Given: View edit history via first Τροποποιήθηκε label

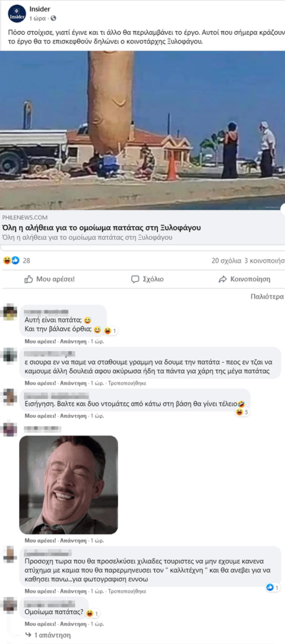Looking at the screenshot, I should coord(127,383).
